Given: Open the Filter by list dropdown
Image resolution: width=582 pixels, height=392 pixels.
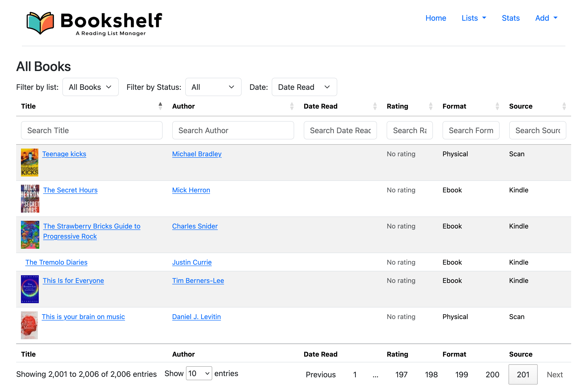Looking at the screenshot, I should point(90,87).
